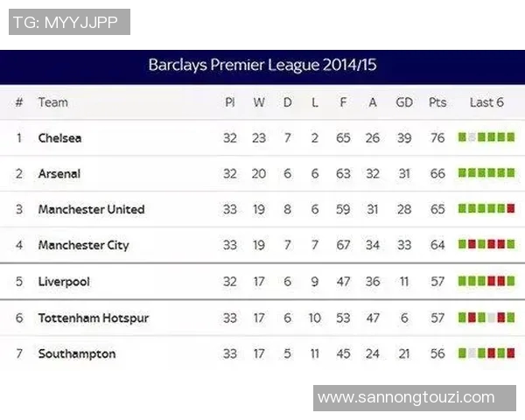Click the grey square in Tottenham's form
This screenshot has width=525, height=420.
coord(492,318)
